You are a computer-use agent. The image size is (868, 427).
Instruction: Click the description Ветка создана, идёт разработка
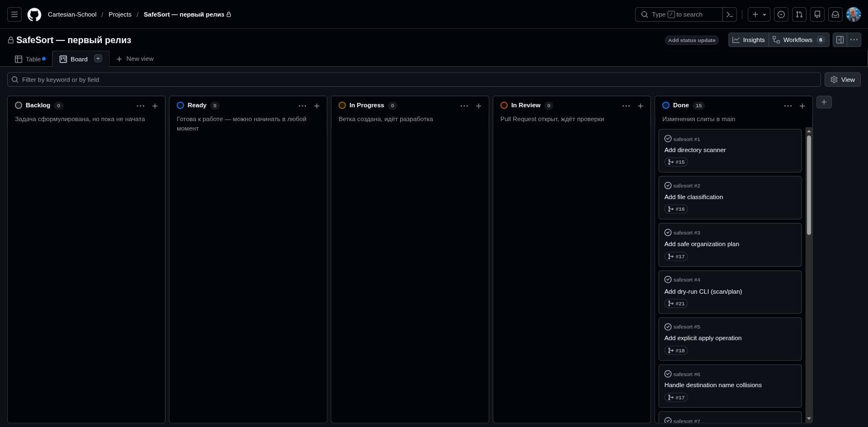tap(386, 119)
